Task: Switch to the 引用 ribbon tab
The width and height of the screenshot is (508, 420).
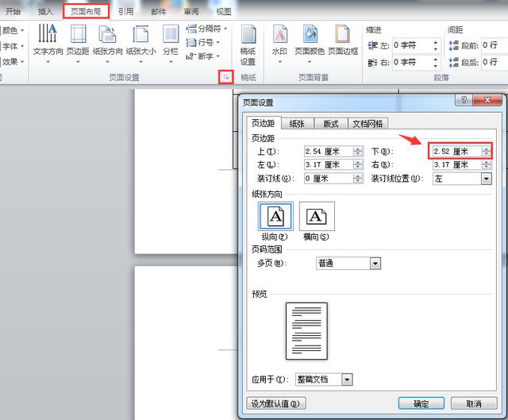Action: tap(125, 12)
